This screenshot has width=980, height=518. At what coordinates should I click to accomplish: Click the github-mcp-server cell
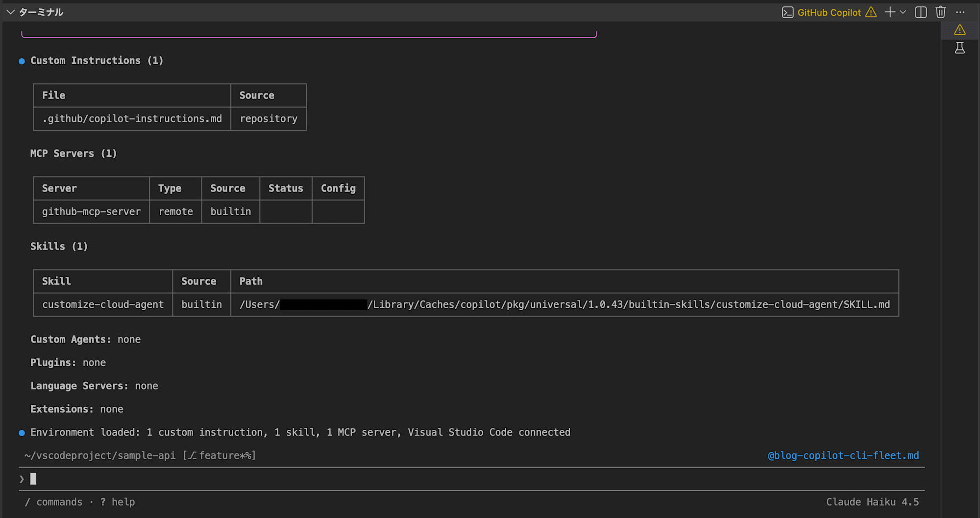91,212
